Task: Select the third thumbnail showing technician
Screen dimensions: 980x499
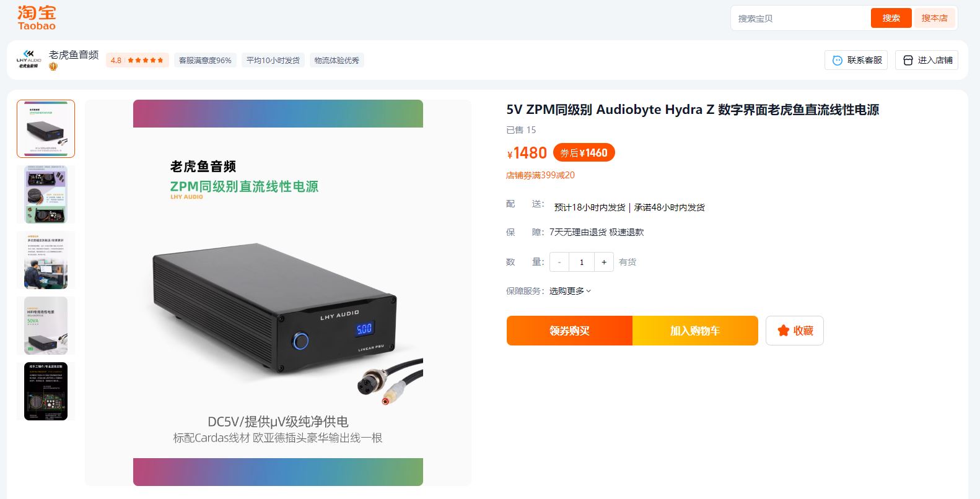Action: 46,260
